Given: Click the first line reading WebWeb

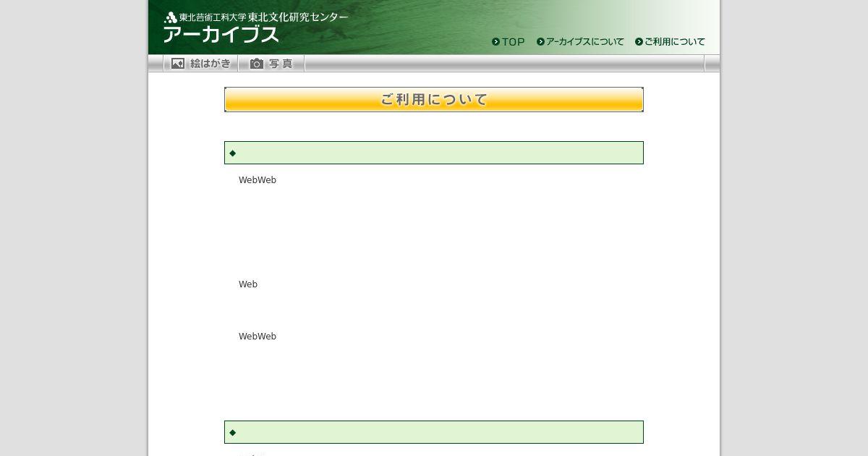Looking at the screenshot, I should click(258, 180).
